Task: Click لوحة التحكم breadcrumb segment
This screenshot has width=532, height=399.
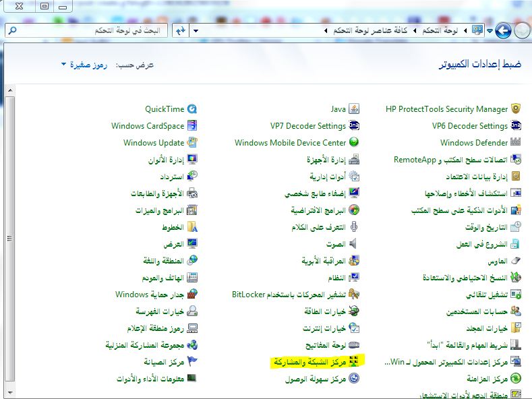Action: point(440,31)
